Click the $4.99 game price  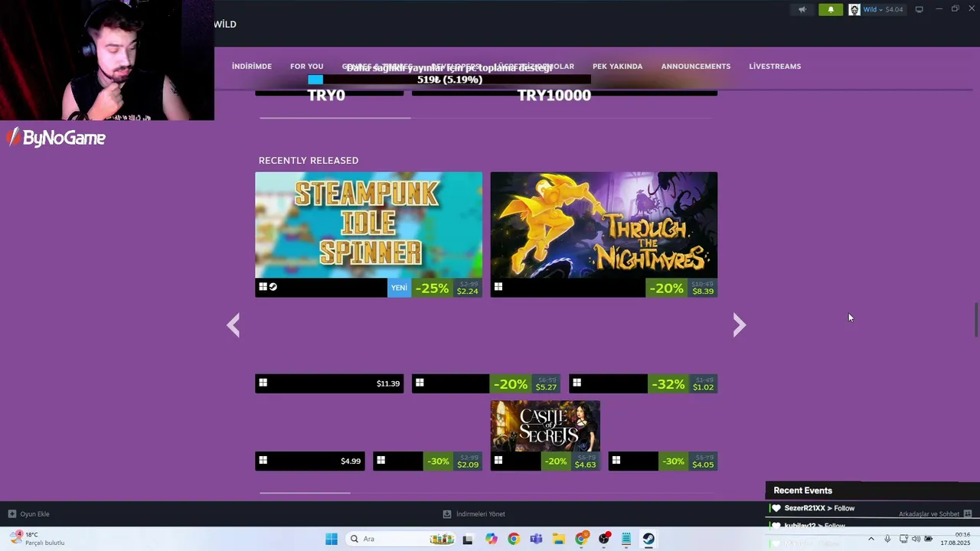pyautogui.click(x=351, y=461)
